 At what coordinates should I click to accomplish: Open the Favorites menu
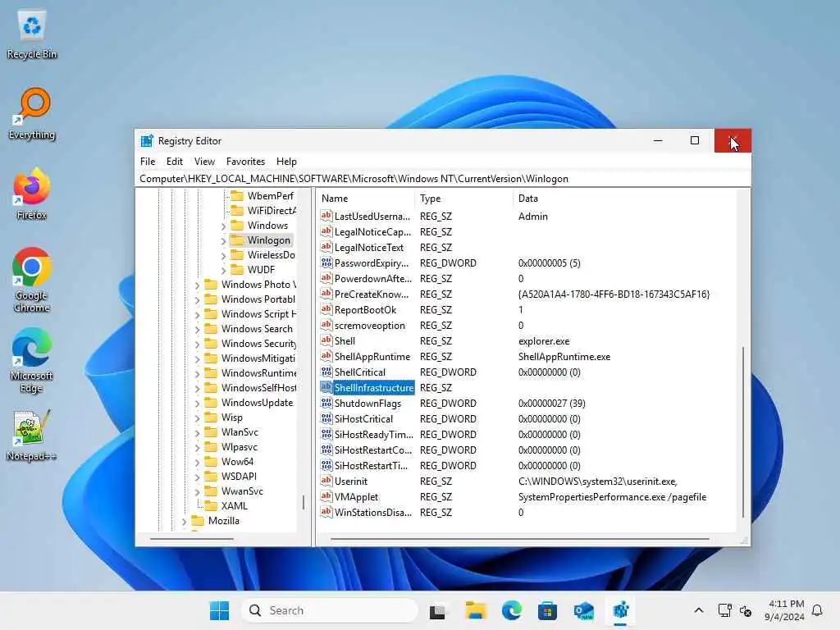tap(245, 162)
